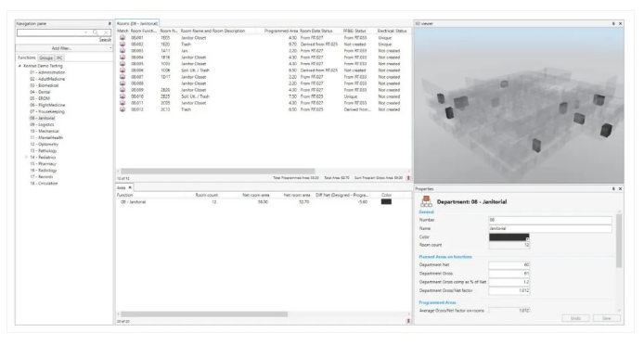Switch to the Functions tab
Screen dimensions: 644x345
(27, 57)
